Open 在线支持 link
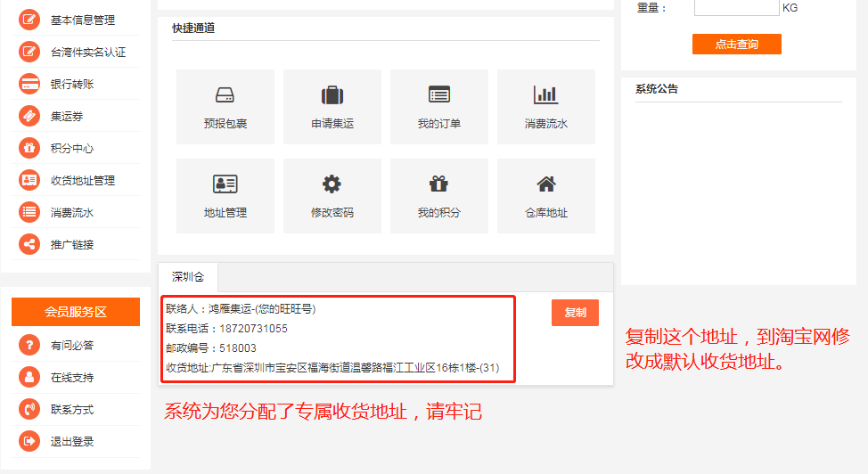The image size is (868, 474). tap(72, 378)
